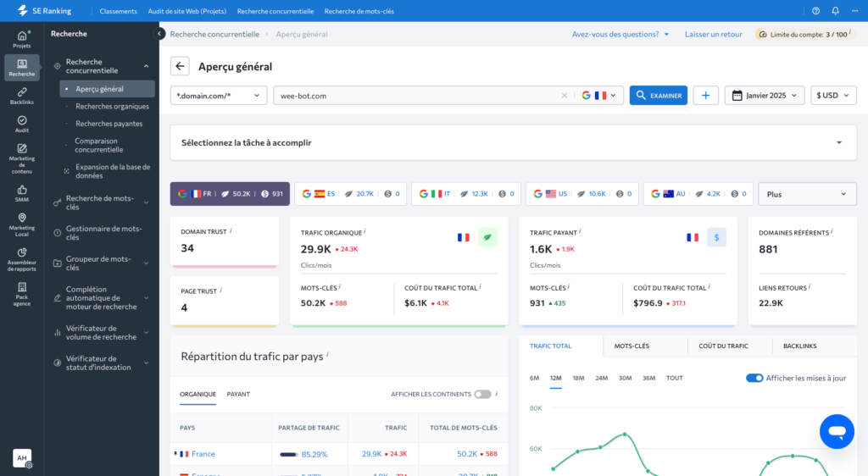868x476 pixels.
Task: Clear the wee-bot.com domain field
Action: pyautogui.click(x=564, y=95)
